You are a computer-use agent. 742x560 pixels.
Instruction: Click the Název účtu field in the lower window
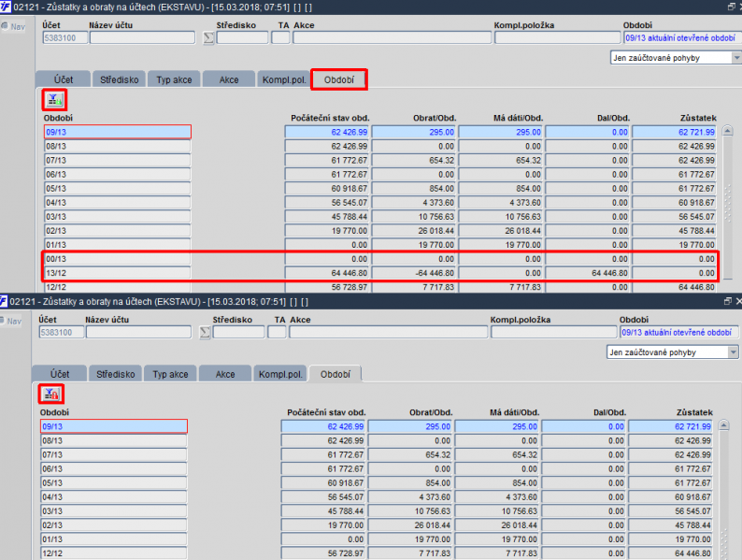coord(138,332)
